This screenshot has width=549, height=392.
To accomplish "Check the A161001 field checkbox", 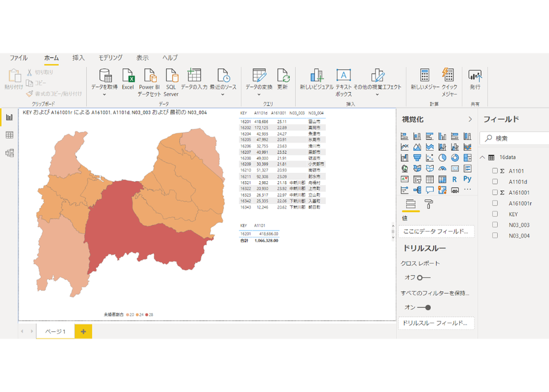I will pos(495,192).
